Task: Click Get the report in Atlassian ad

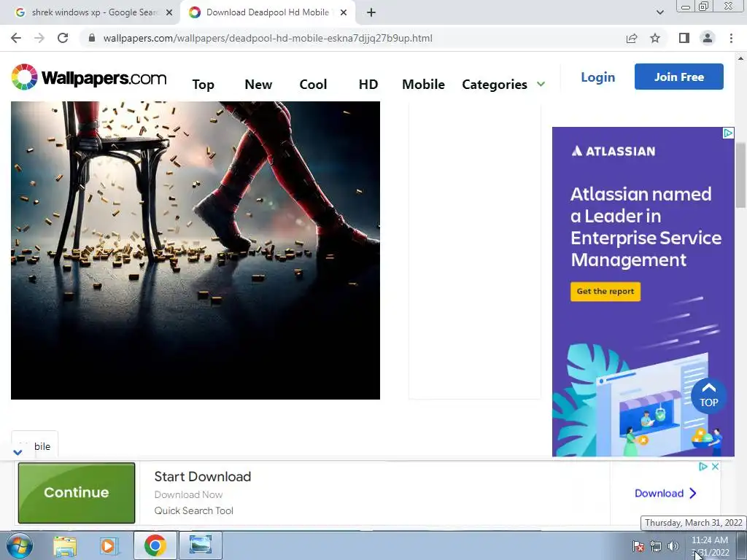Action: (605, 292)
